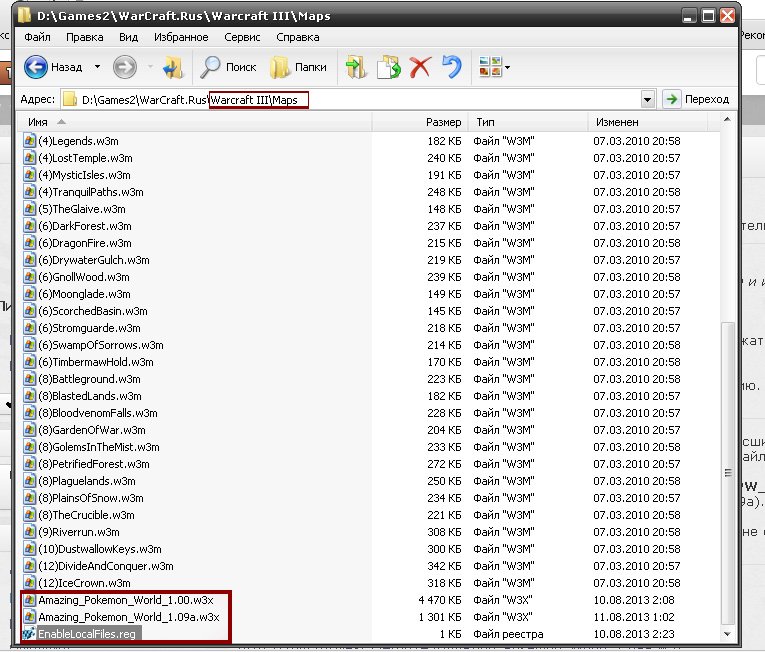This screenshot has width=765, height=652.
Task: Click the Назад back arrow icon
Action: coord(36,67)
